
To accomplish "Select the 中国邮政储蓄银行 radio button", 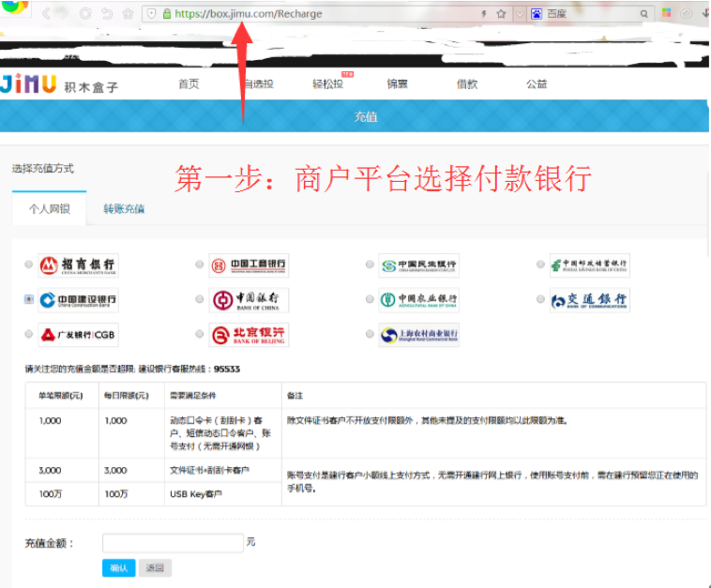I will (x=540, y=264).
